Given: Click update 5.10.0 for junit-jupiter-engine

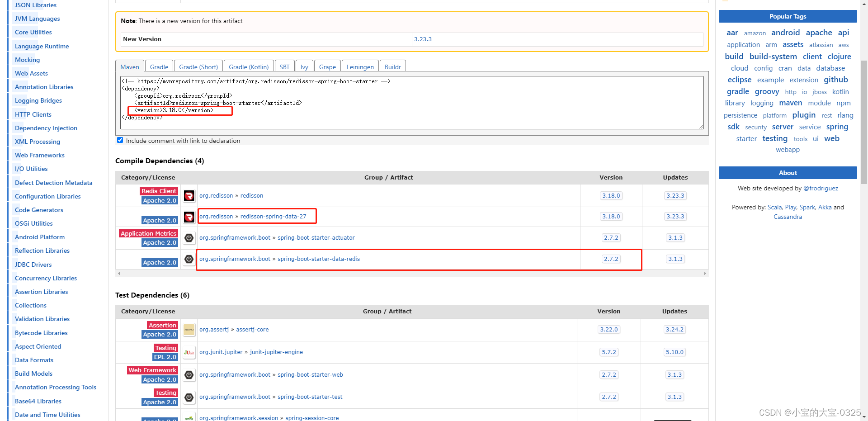Looking at the screenshot, I should click(x=675, y=352).
